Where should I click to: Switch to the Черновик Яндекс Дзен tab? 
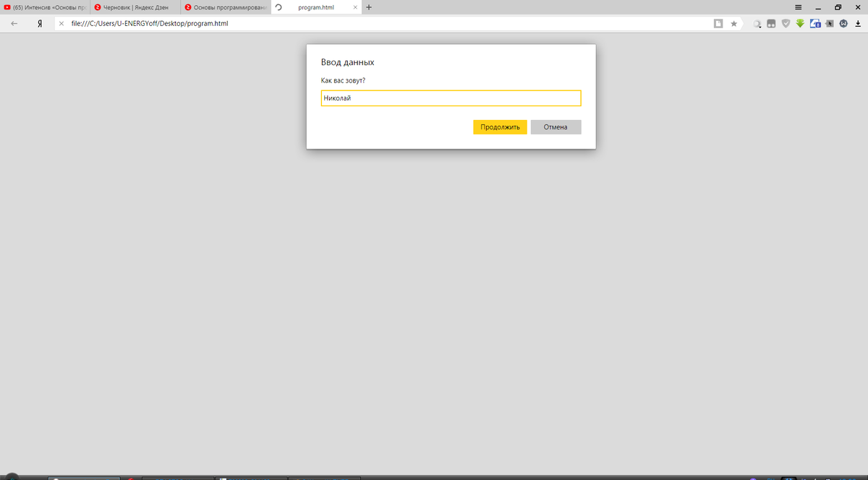(135, 7)
